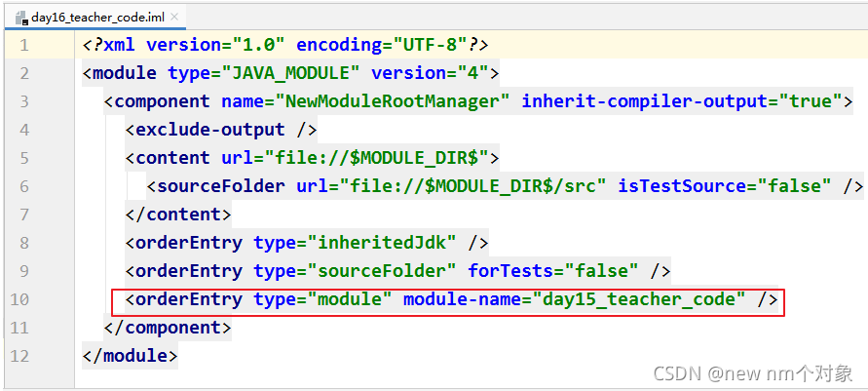868x391 pixels.
Task: Click line number 1 in the gutter
Action: tap(23, 45)
